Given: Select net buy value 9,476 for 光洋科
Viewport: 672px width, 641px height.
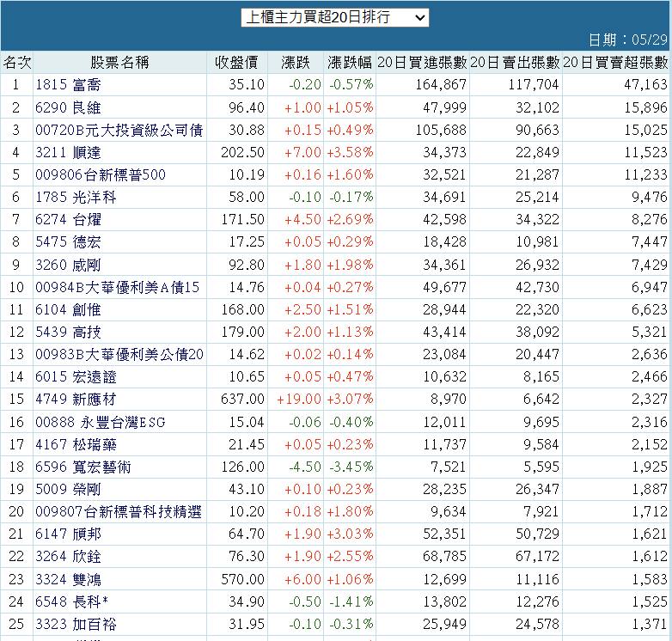Looking at the screenshot, I should [650, 197].
